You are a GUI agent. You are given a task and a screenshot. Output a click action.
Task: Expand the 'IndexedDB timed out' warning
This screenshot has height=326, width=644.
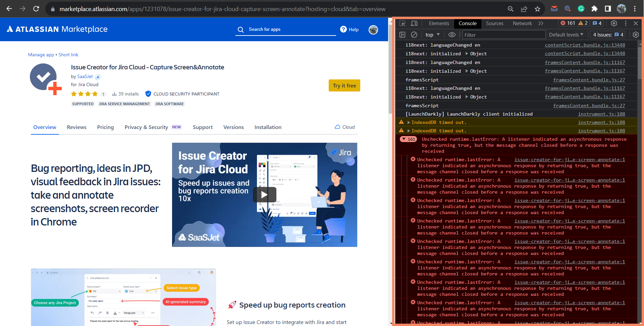(x=409, y=122)
